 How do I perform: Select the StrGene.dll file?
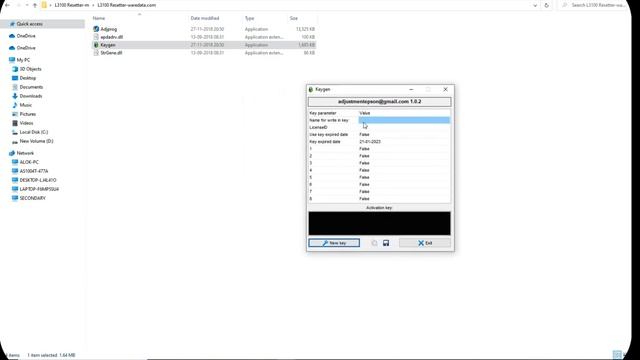[111, 53]
